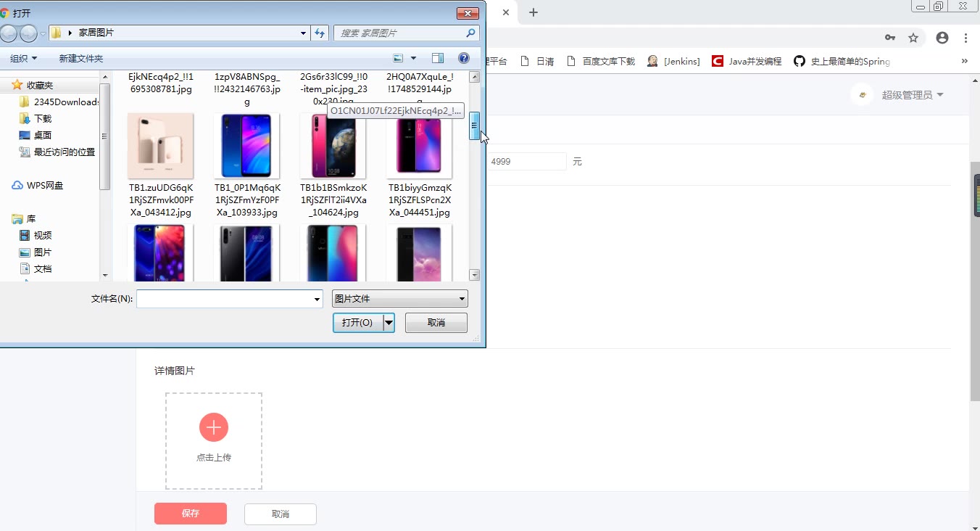
Task: Open 下载 in navigation pane
Action: point(43,118)
